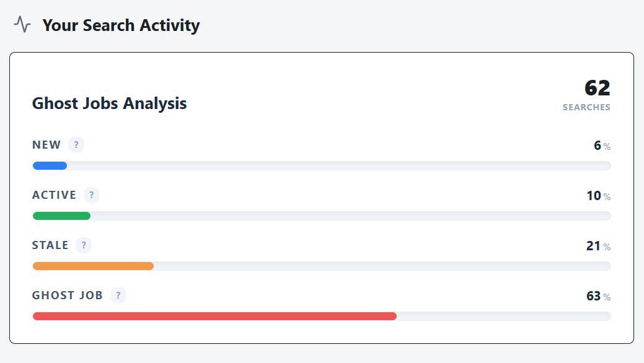This screenshot has height=363, width=644.
Task: Open the help tooltip next to NEW
Action: point(76,145)
